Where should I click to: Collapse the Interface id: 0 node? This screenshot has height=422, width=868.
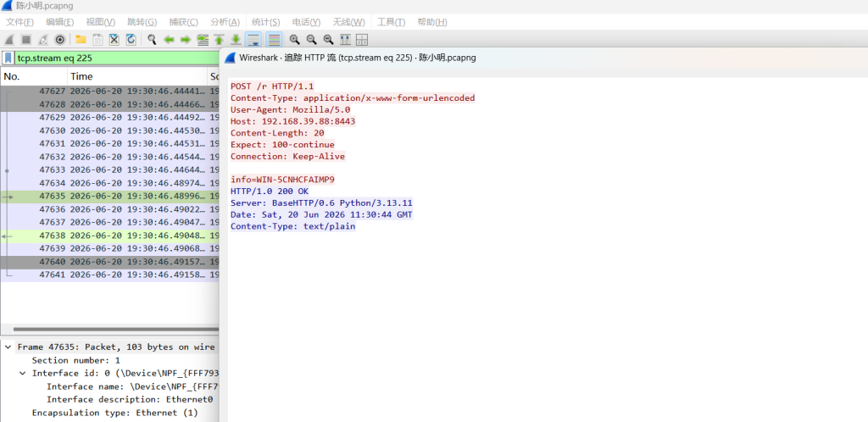click(x=23, y=374)
